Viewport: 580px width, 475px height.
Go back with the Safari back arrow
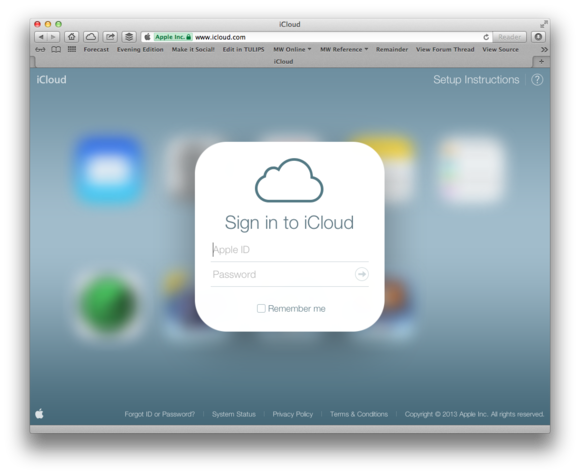tap(41, 37)
